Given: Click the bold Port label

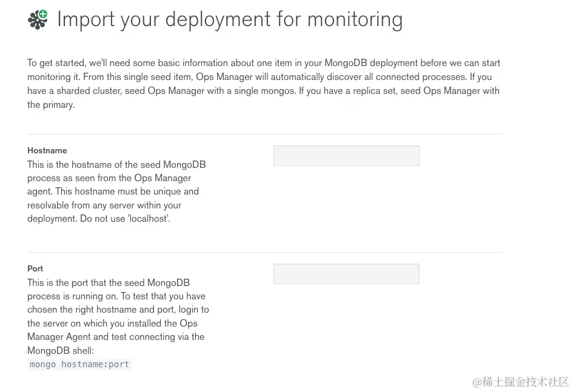Looking at the screenshot, I should pyautogui.click(x=35, y=268).
